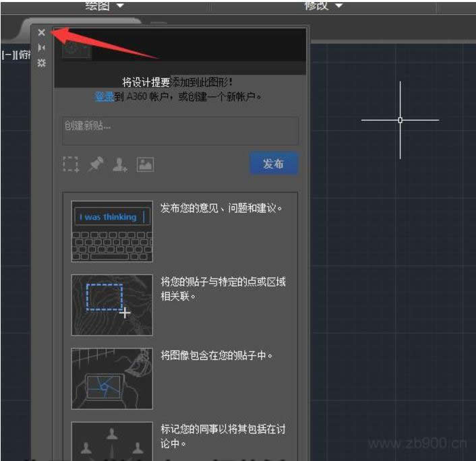476x461 pixels.
Task: Click the 创建新贴 post text field
Action: [x=180, y=131]
